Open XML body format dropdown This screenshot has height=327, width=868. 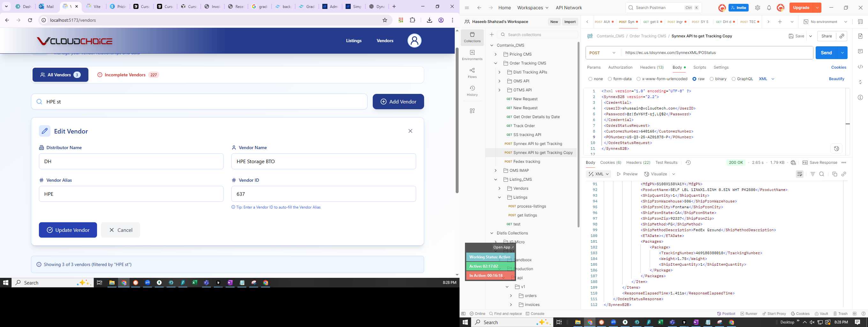coord(766,79)
